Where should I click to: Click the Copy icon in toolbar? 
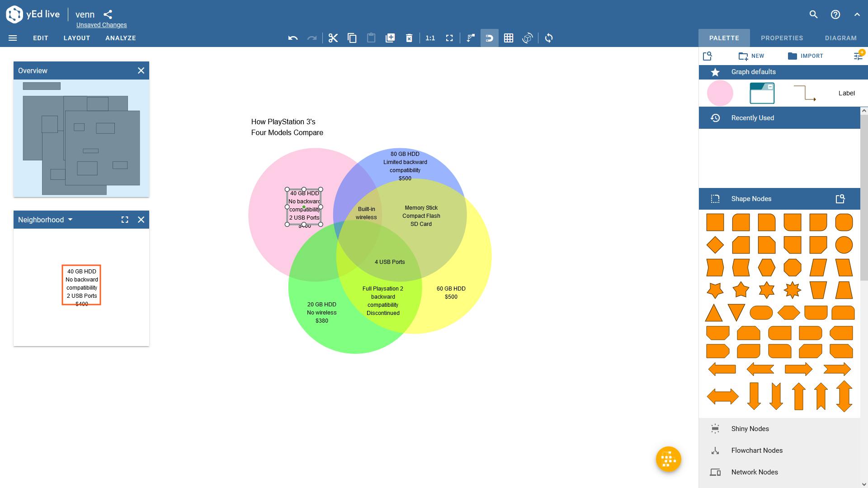tap(352, 38)
